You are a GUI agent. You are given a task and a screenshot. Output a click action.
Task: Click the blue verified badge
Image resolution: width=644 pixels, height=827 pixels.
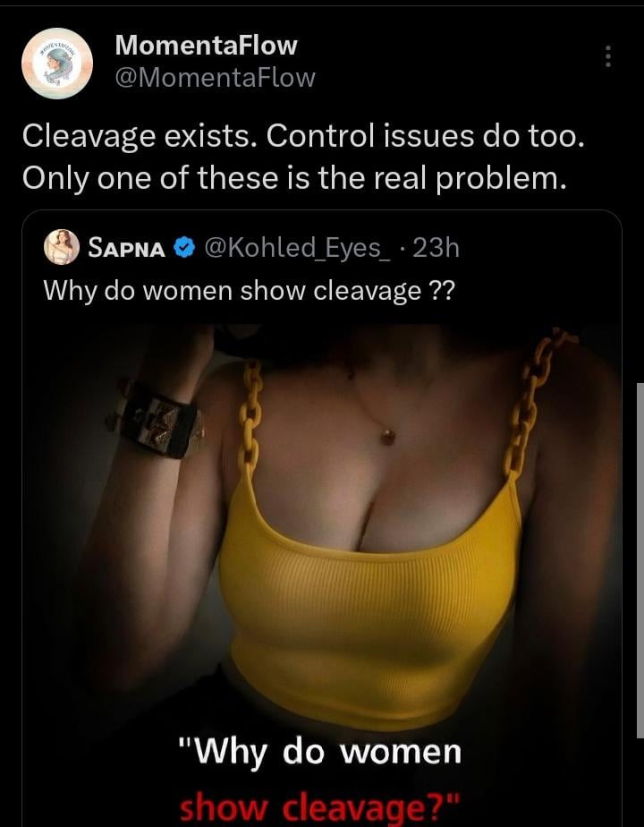click(183, 248)
